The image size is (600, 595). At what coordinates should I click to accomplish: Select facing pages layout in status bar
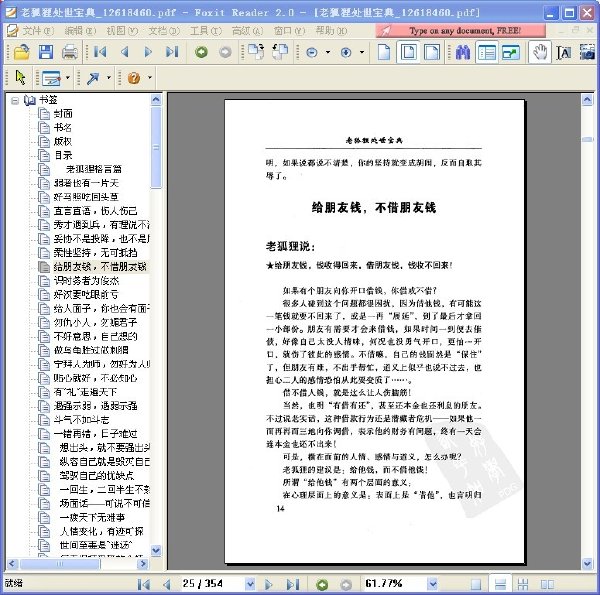(x=547, y=584)
